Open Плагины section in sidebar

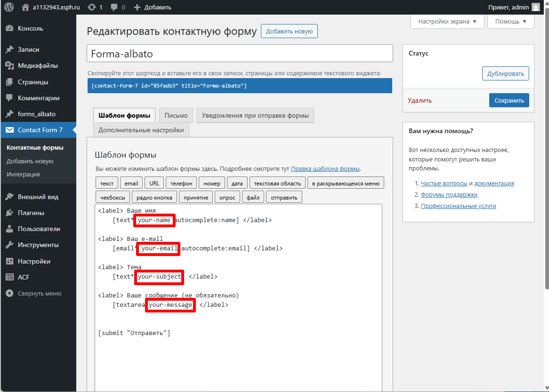point(31,213)
